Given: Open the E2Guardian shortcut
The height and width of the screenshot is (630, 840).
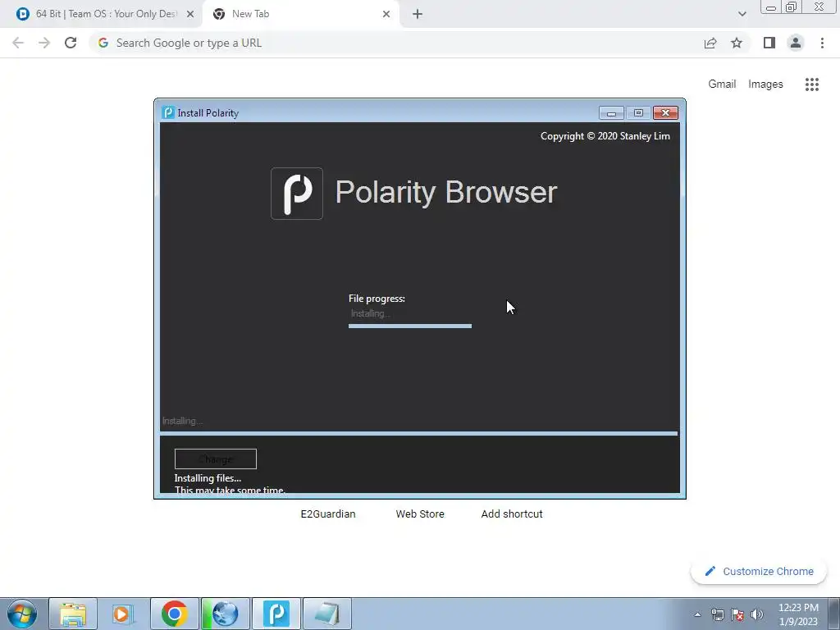Looking at the screenshot, I should pos(328,514).
